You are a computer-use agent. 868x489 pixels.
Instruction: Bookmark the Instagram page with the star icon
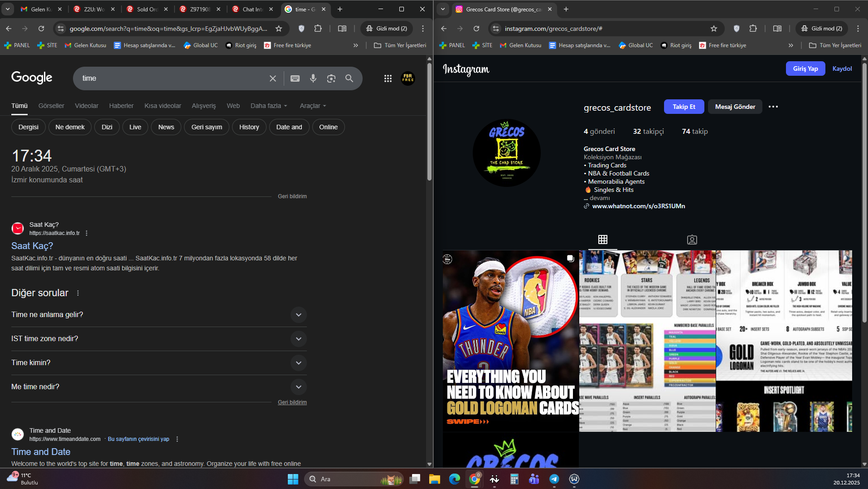point(714,29)
